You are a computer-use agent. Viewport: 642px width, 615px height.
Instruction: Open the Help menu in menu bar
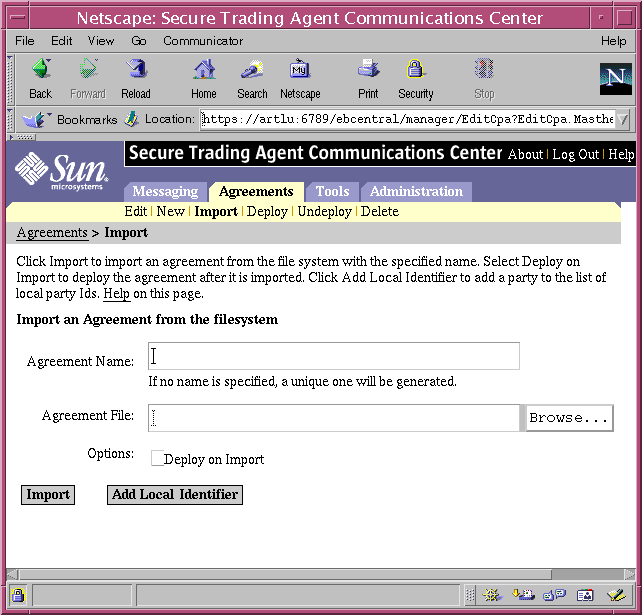tap(613, 41)
